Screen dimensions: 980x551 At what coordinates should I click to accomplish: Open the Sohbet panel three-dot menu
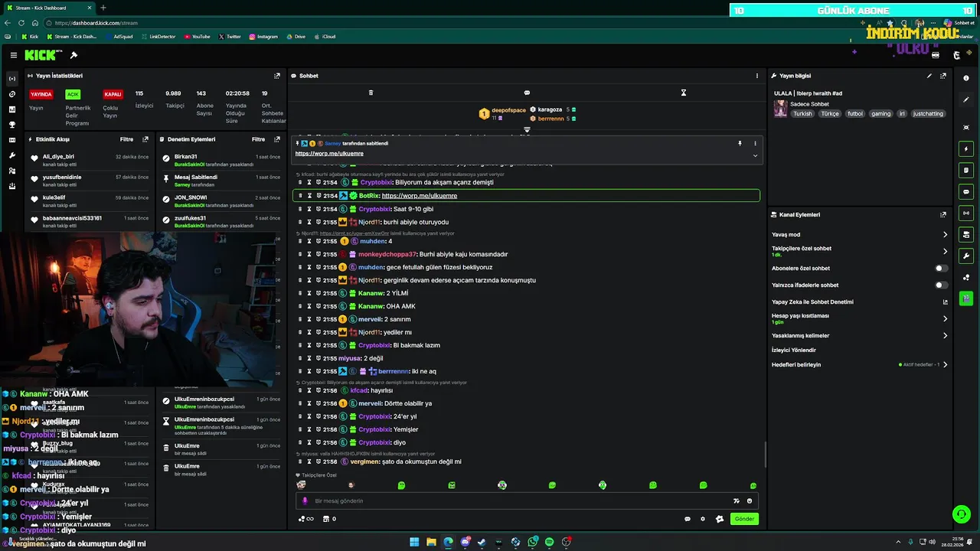pos(757,76)
